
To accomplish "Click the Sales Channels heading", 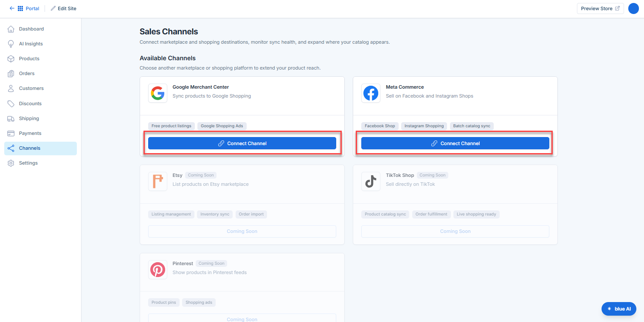I will [169, 31].
